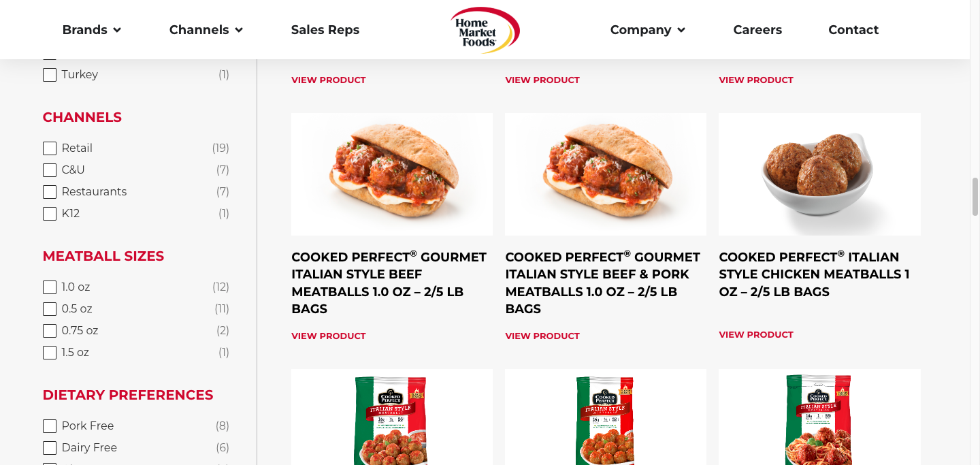Image resolution: width=980 pixels, height=465 pixels.
Task: Enable the Dairy Free filter
Action: click(x=50, y=448)
